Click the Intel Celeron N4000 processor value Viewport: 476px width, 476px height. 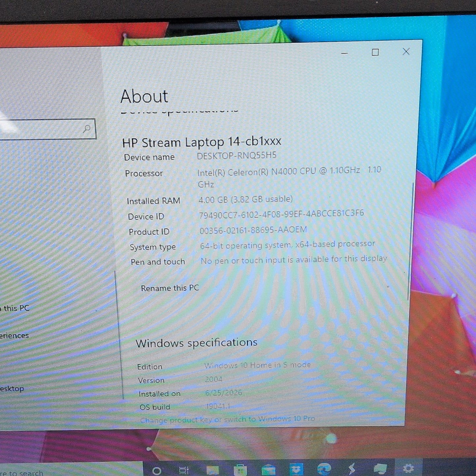click(x=289, y=177)
